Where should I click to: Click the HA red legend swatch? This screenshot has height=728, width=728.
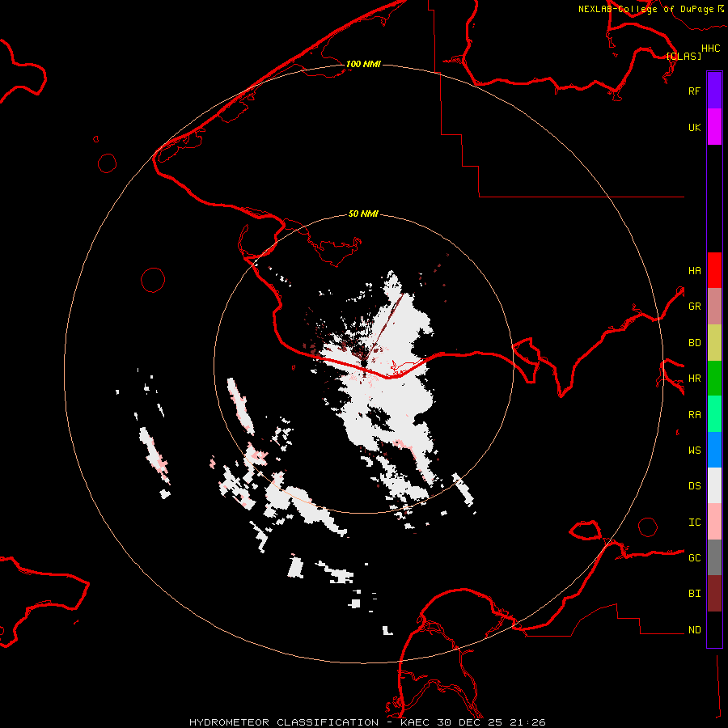click(714, 270)
